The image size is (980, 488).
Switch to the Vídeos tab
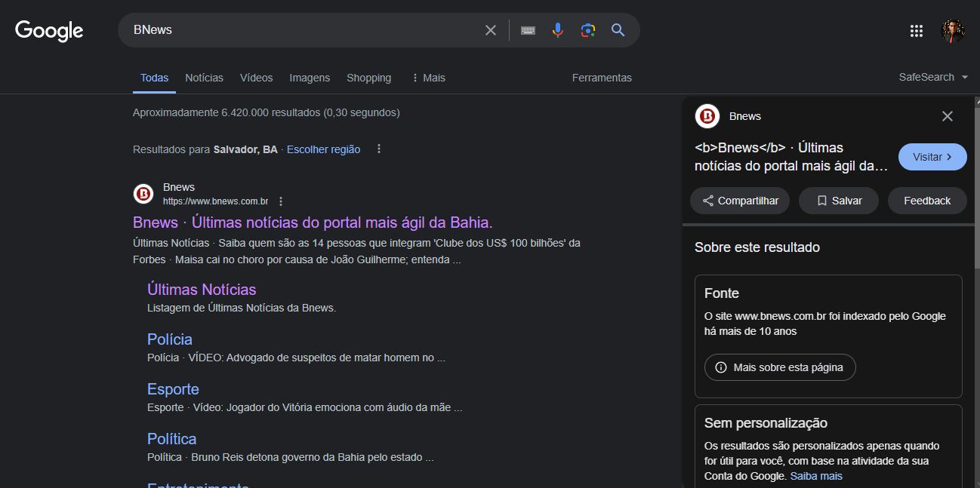[x=257, y=78]
